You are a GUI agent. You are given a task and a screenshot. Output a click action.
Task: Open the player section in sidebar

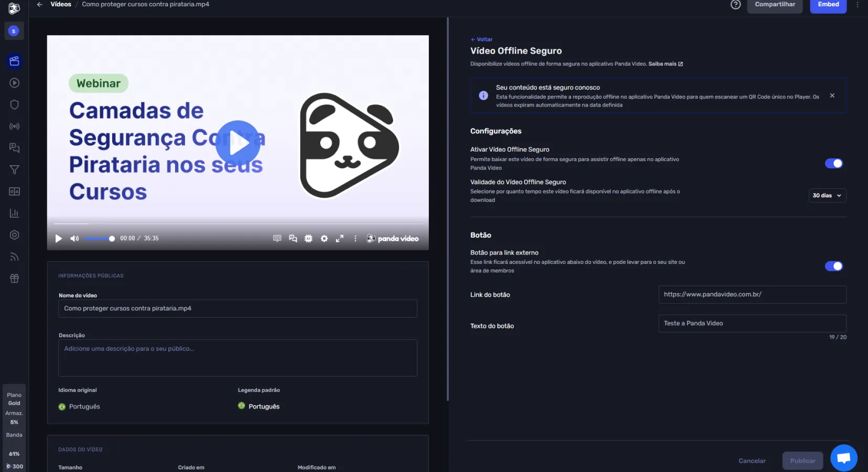pos(14,83)
